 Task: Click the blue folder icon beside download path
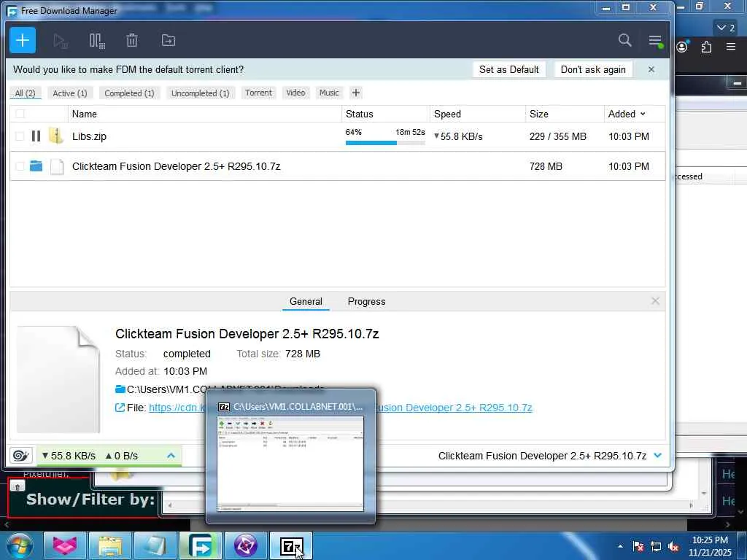click(x=120, y=389)
